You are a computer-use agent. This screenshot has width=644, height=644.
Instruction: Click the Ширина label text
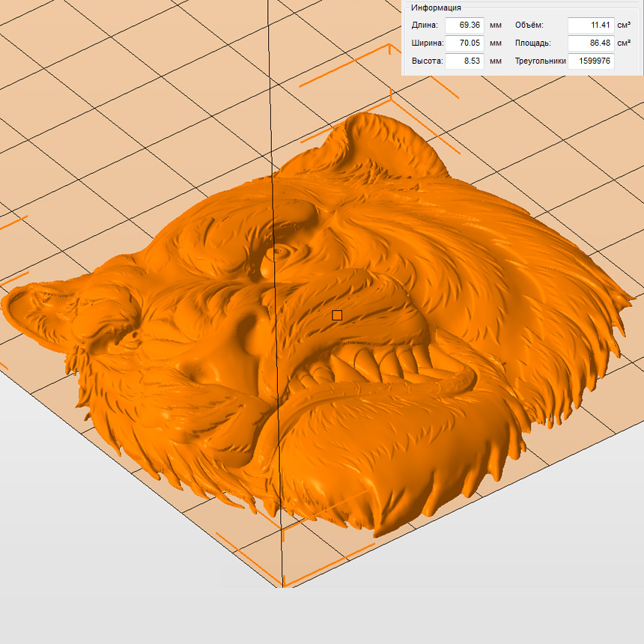[428, 43]
